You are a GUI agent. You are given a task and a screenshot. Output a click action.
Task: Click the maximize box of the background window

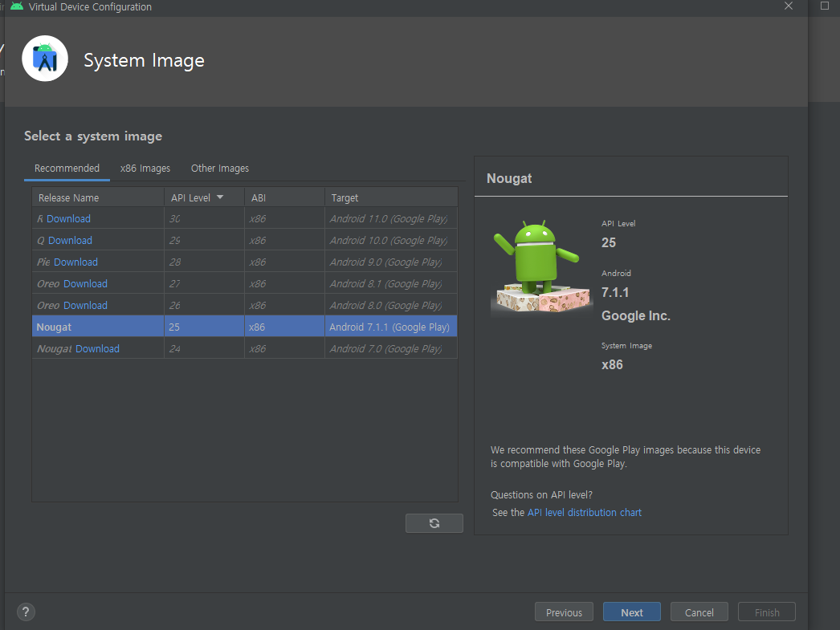tap(825, 6)
